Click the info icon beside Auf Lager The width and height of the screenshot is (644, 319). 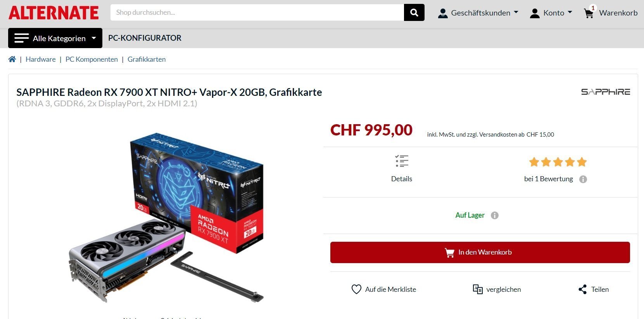pyautogui.click(x=494, y=215)
